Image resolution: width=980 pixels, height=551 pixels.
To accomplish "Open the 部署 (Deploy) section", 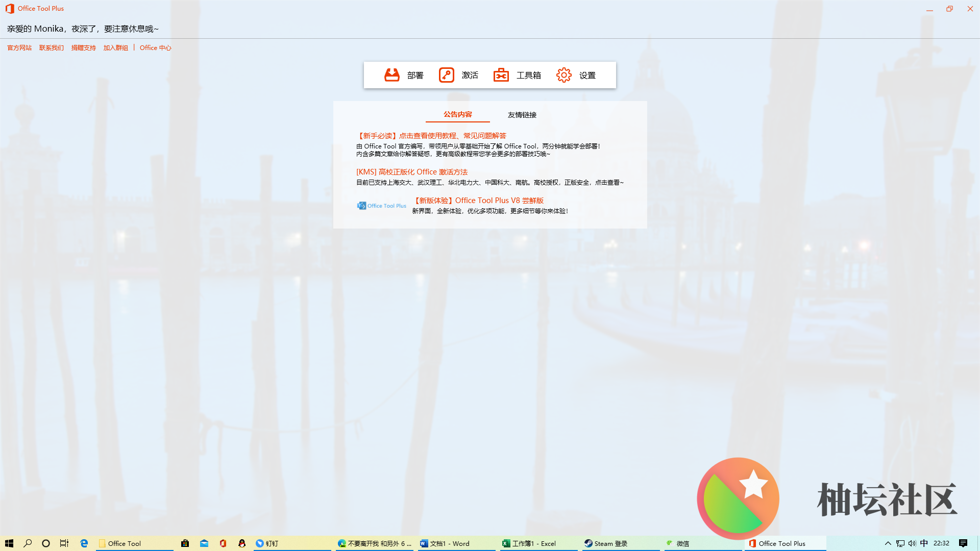I will pyautogui.click(x=404, y=75).
